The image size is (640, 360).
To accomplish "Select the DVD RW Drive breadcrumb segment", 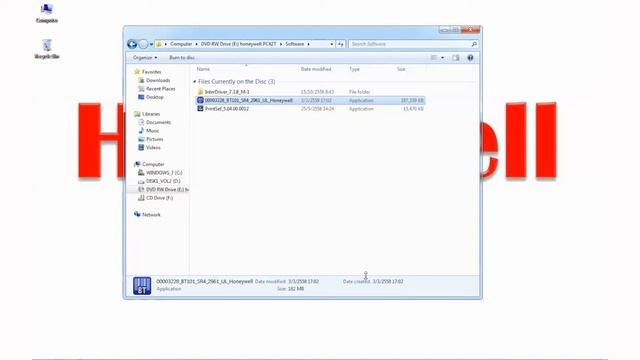I will coord(238,44).
